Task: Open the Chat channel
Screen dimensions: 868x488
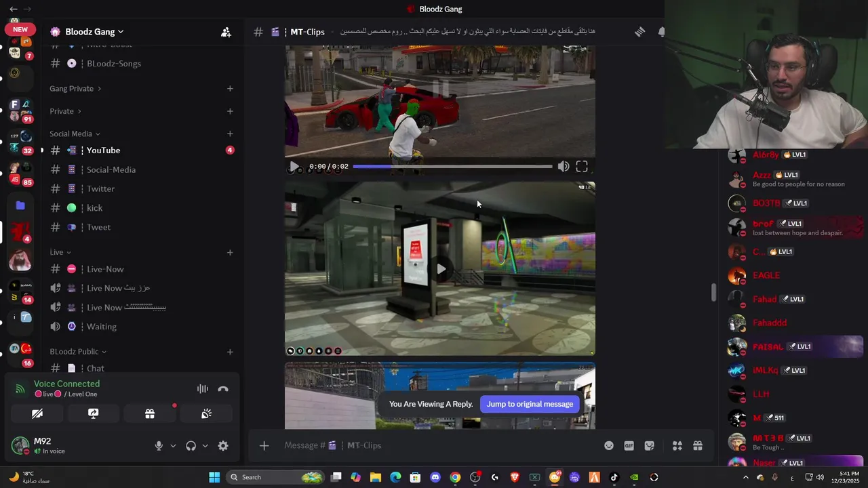Action: 141,368
